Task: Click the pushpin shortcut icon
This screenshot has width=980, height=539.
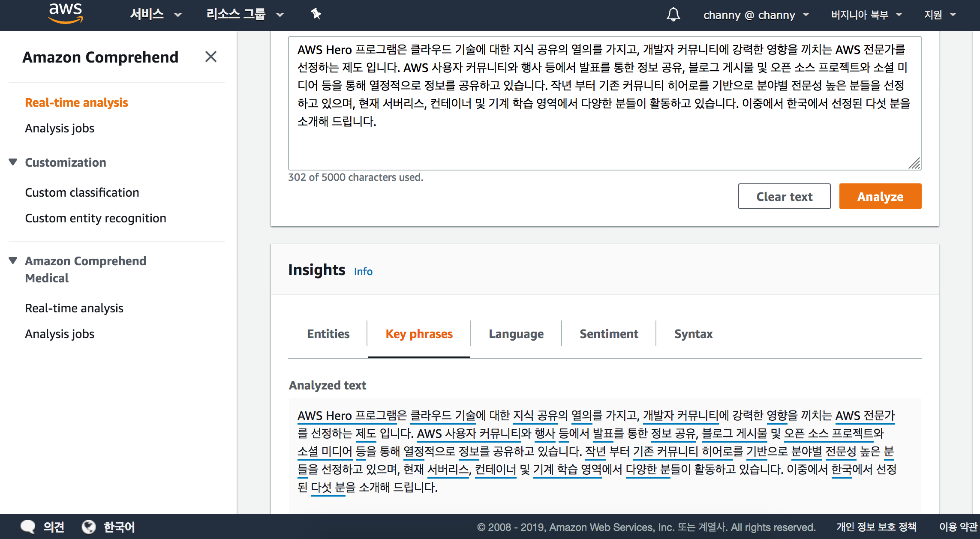Action: tap(316, 14)
